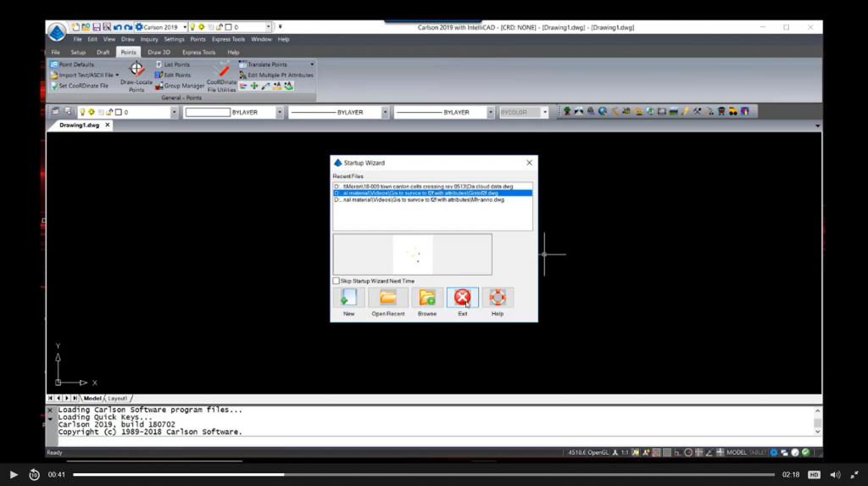Screen dimensions: 868x486
Task: Click the volume speaker icon in video player
Action: tap(835, 474)
